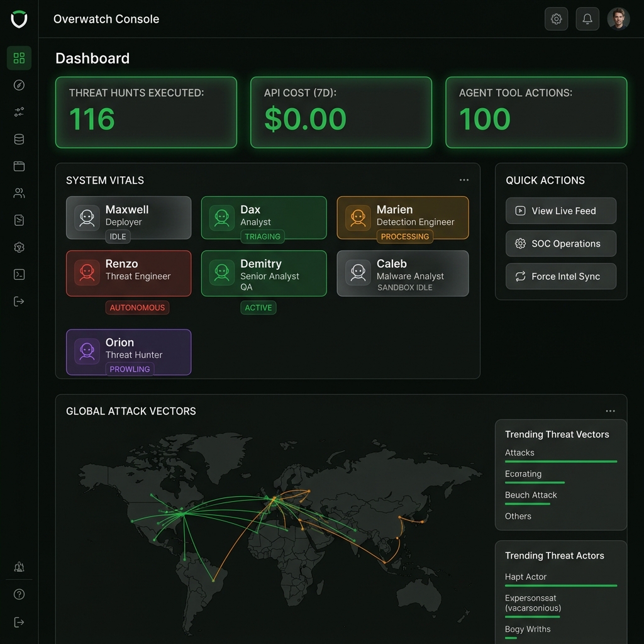Click the bottom-most sign out icon in sidebar
This screenshot has width=644, height=644.
click(19, 622)
